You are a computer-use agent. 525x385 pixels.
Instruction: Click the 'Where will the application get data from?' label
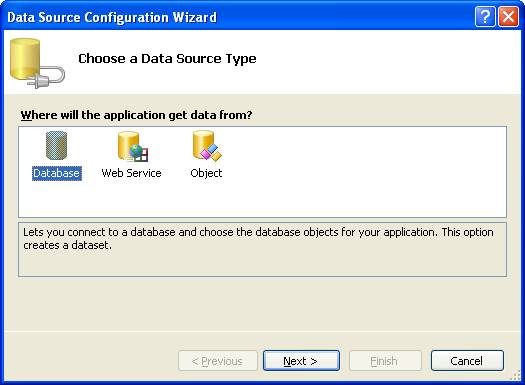tap(136, 115)
